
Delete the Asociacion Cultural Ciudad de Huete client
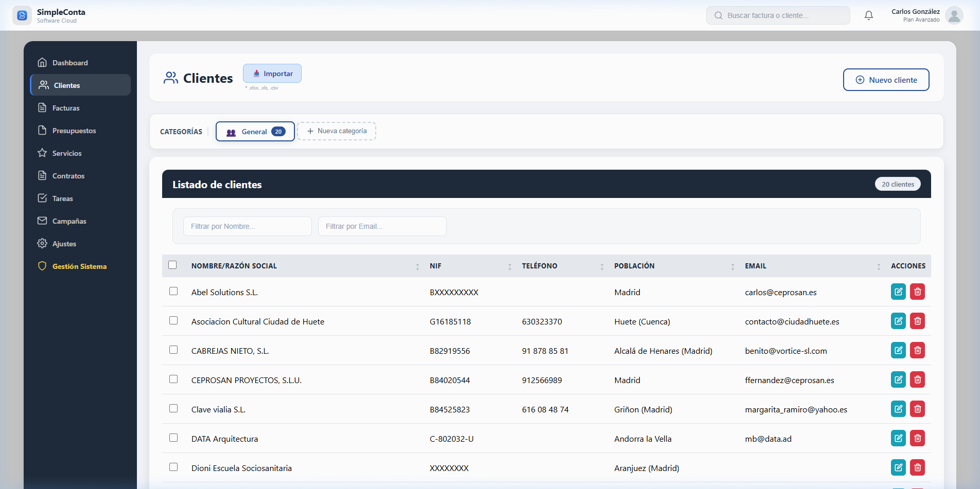pos(917,321)
